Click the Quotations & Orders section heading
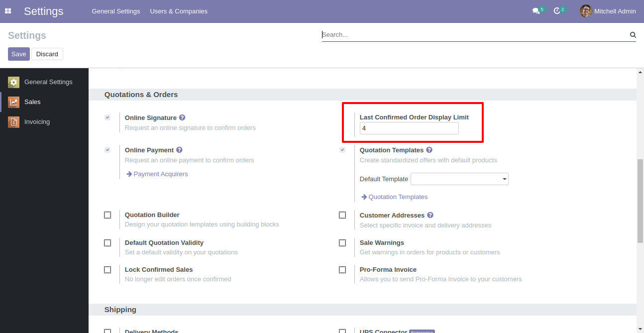644x333 pixels. 141,95
